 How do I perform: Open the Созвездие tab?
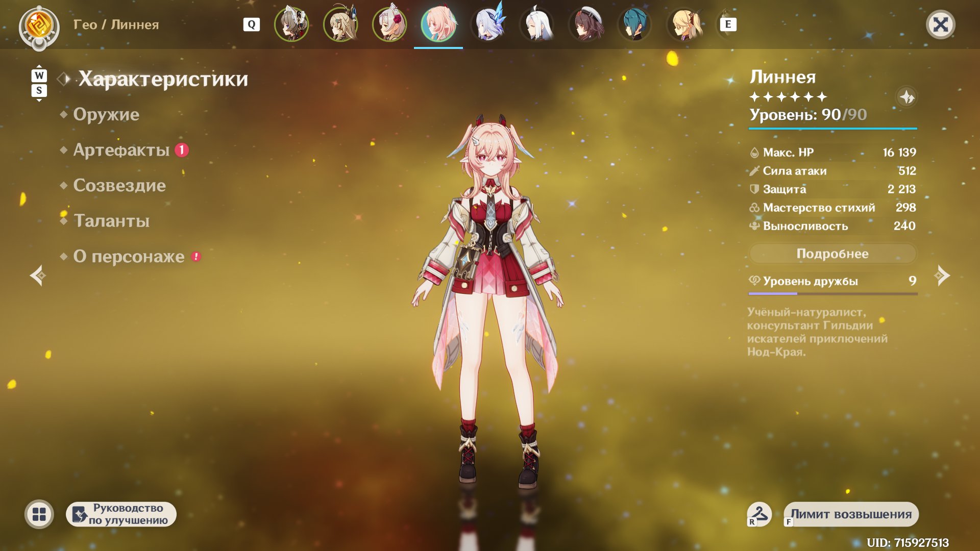(119, 185)
